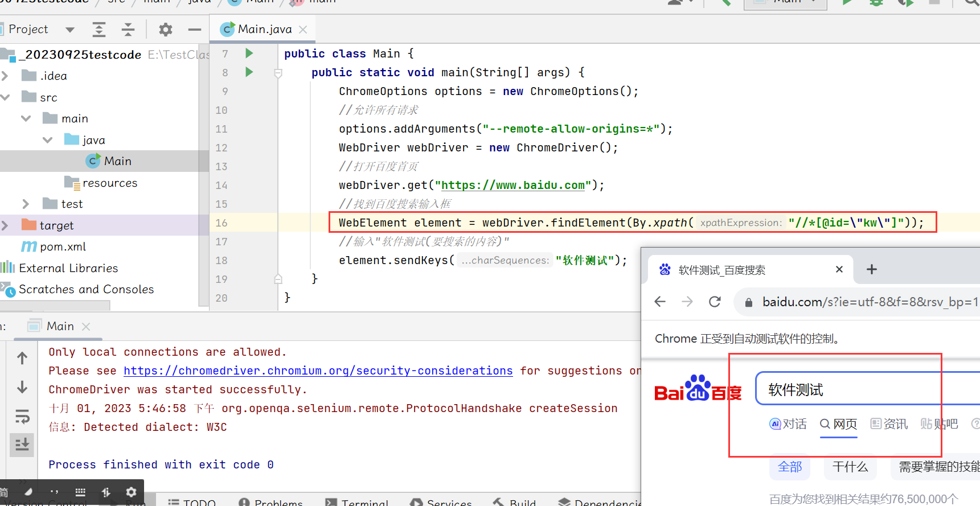Click the up arrow in the Run console sidebar
The image size is (980, 506).
pyautogui.click(x=22, y=358)
